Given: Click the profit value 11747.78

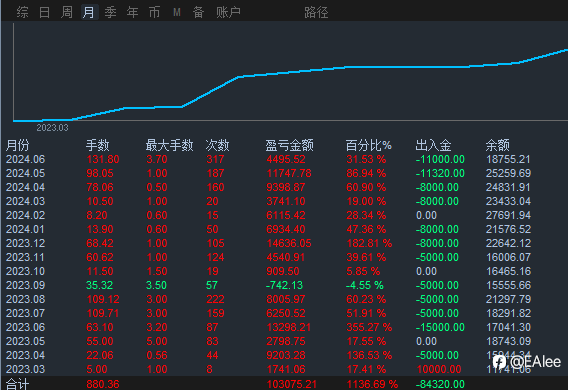Looking at the screenshot, I should pyautogui.click(x=289, y=173).
